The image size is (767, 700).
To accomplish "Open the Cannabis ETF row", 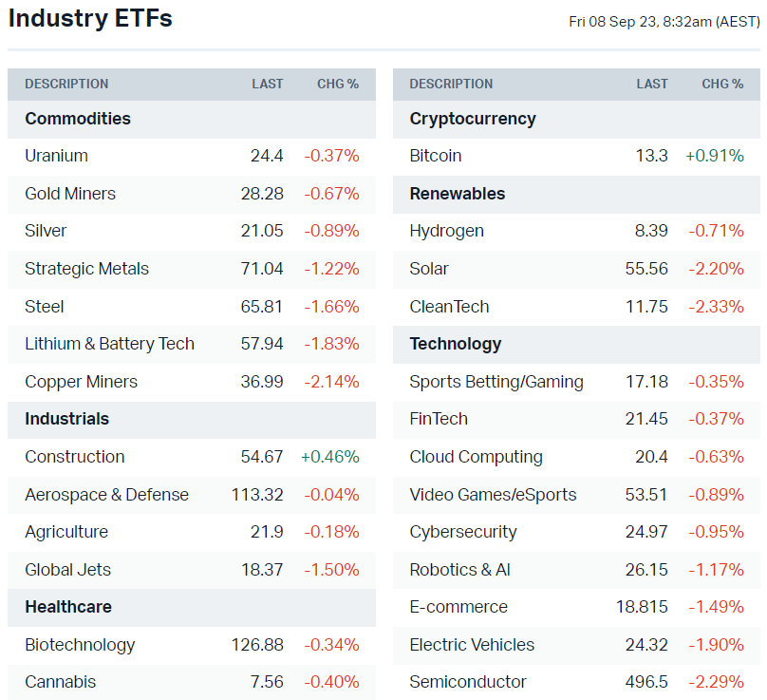I will pos(60,682).
